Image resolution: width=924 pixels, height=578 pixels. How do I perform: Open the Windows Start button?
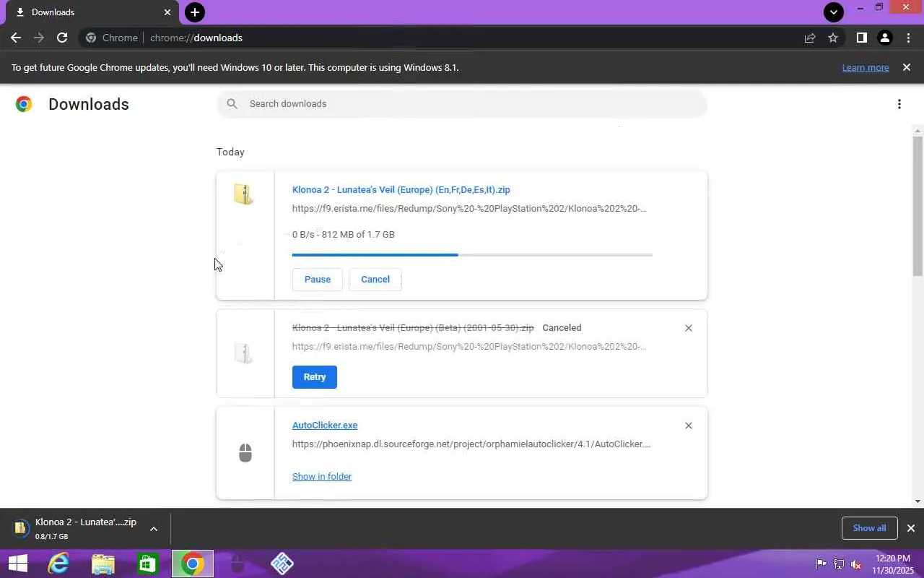coord(17,564)
